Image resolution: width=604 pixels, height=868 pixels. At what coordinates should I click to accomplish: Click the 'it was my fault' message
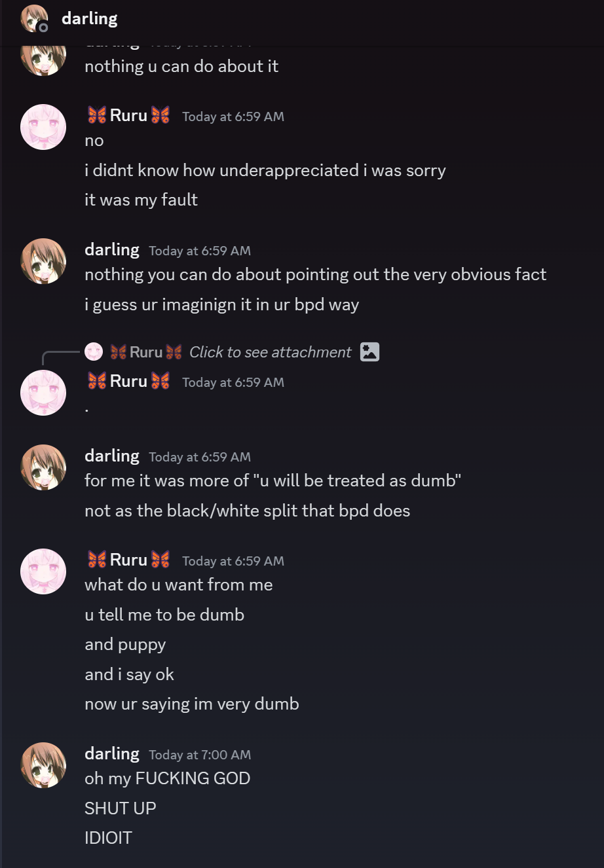tap(141, 200)
